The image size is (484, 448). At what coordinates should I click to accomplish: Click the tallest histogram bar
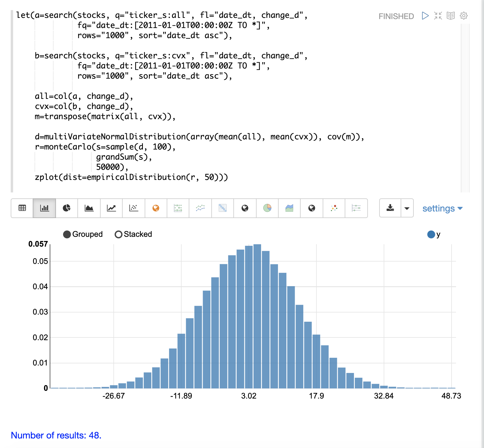click(x=257, y=316)
